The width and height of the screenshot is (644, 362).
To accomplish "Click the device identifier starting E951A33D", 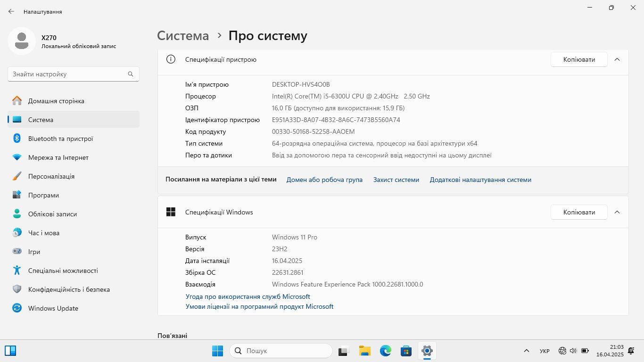I will point(336,120).
